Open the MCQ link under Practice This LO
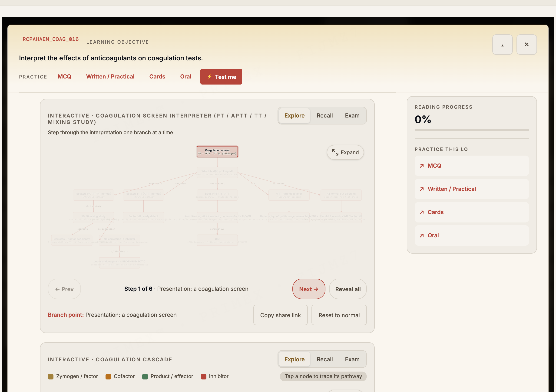The height and width of the screenshot is (392, 556). tap(472, 166)
